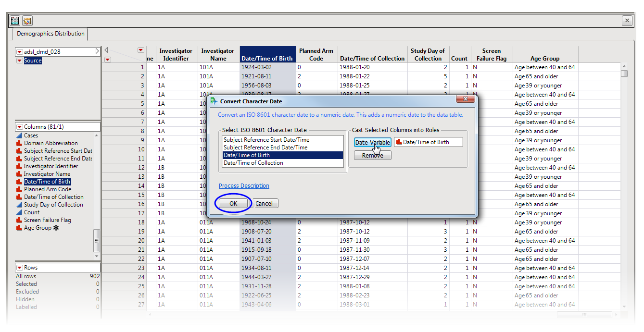The image size is (644, 332).
Task: Click the asterisk icon next to Age Group
Action: click(x=56, y=228)
